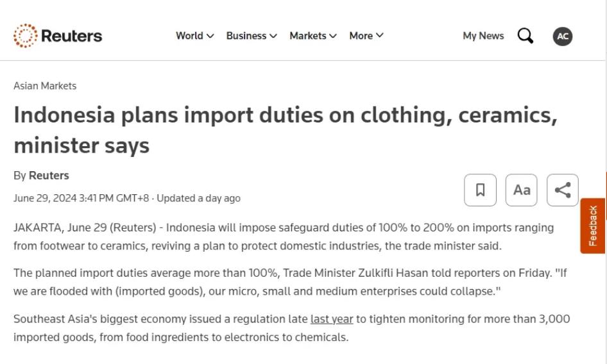Click the JAKARTA opening paragraph
This screenshot has width=607, height=364.
[x=282, y=236]
